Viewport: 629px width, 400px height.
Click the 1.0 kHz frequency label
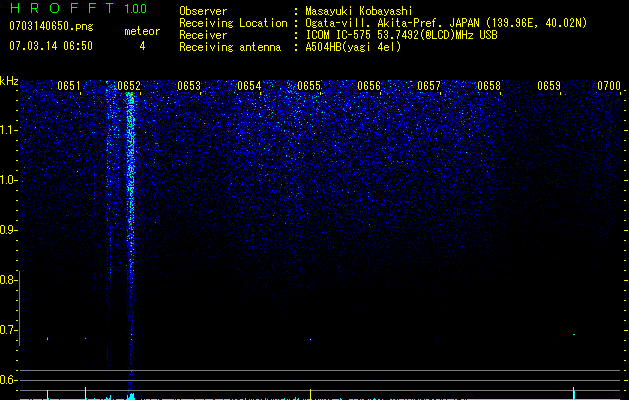coord(7,180)
